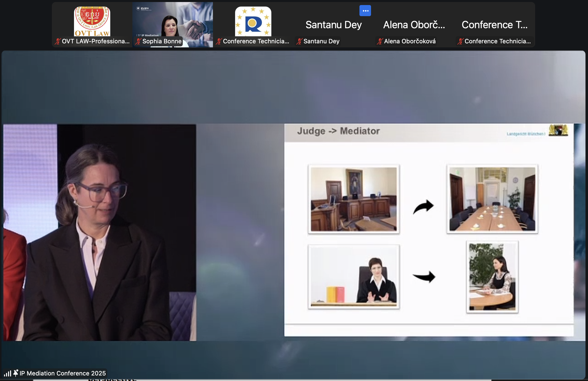Click Santanu Dey's muted microphone icon
The height and width of the screenshot is (381, 588).
point(299,41)
